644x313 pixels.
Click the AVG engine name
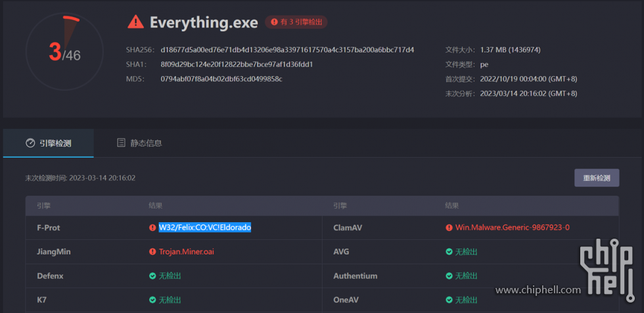[341, 252]
